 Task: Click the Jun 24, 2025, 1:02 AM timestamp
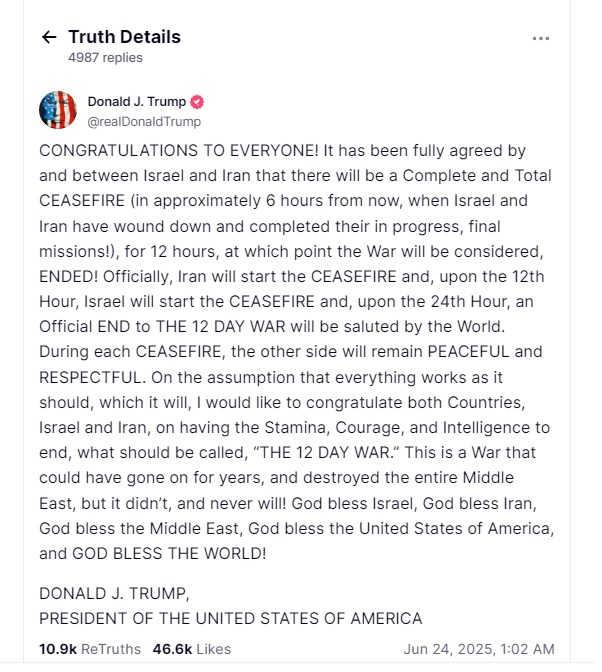[479, 649]
